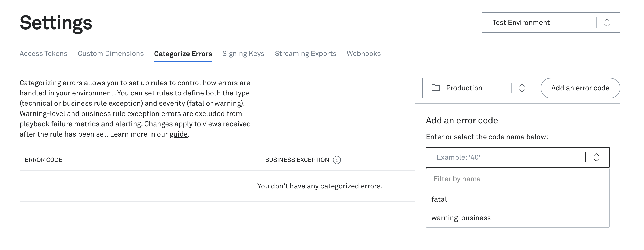Click the Example: '40' code name combo box
This screenshot has width=644, height=250.
click(x=517, y=157)
